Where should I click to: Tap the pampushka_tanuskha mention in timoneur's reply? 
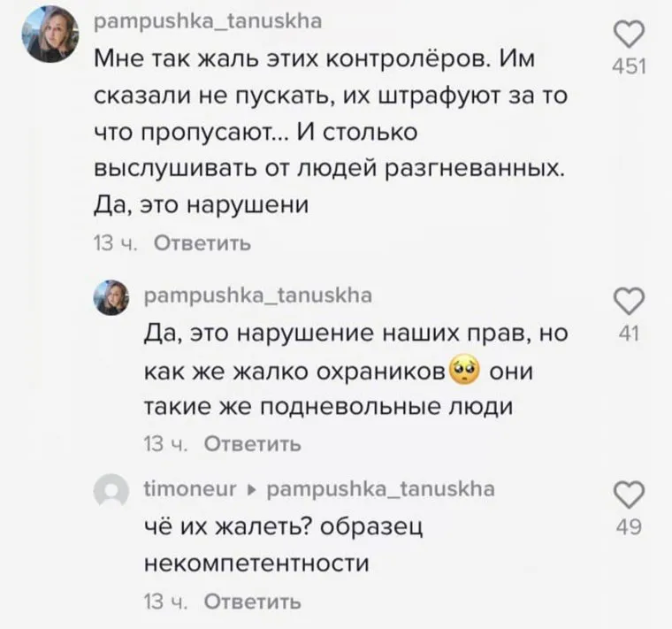[x=380, y=489]
